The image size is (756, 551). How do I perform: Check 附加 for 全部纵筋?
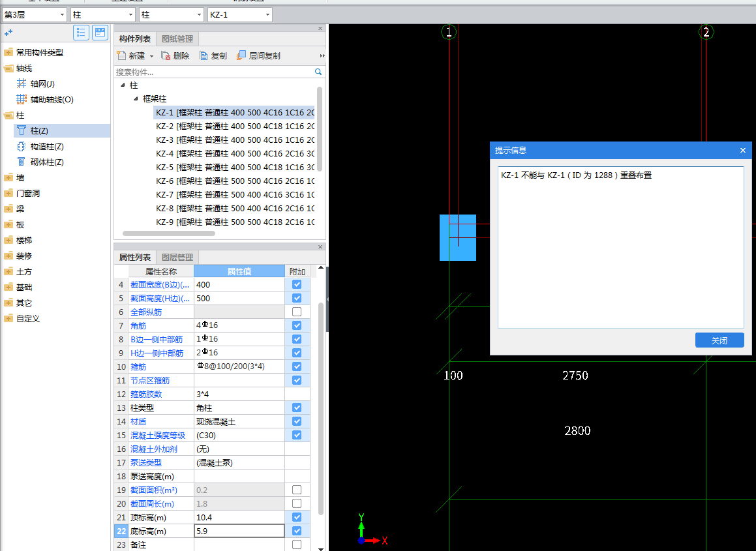[297, 312]
